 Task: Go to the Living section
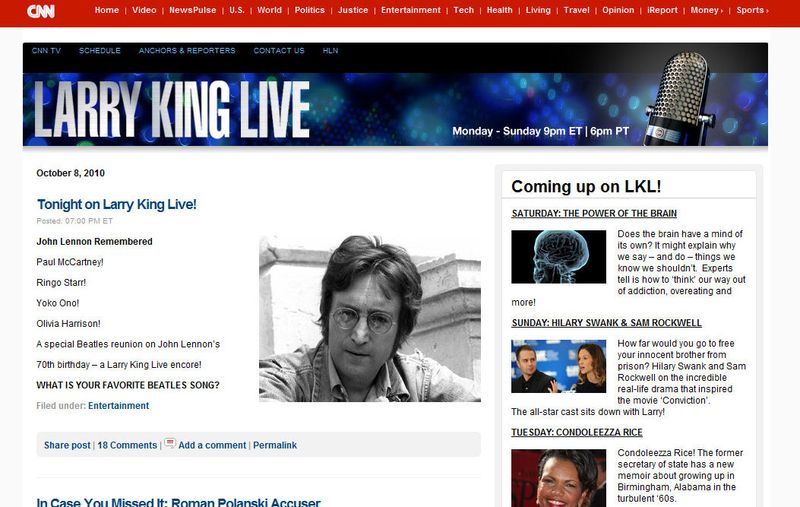tap(538, 10)
